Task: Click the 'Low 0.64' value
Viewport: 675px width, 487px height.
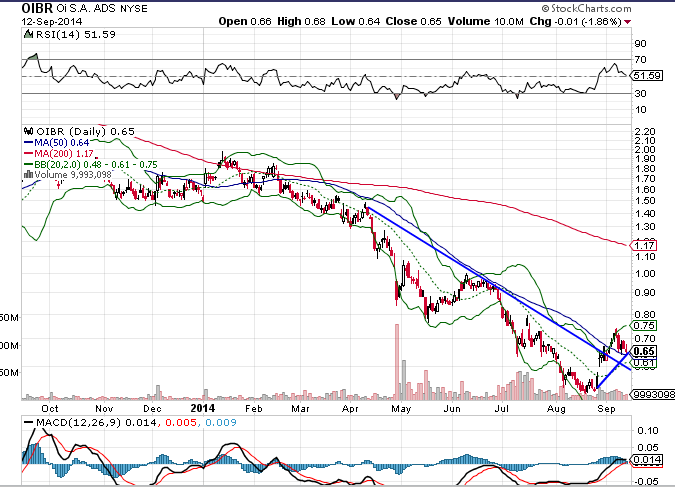Action: (356, 22)
